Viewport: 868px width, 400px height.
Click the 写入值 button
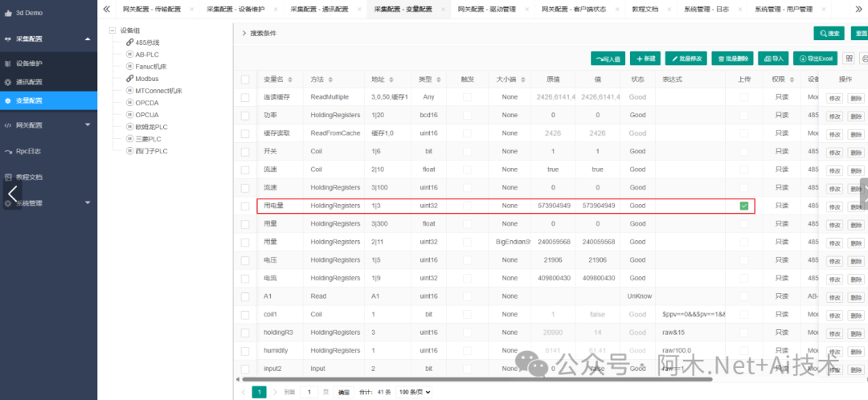(x=608, y=58)
